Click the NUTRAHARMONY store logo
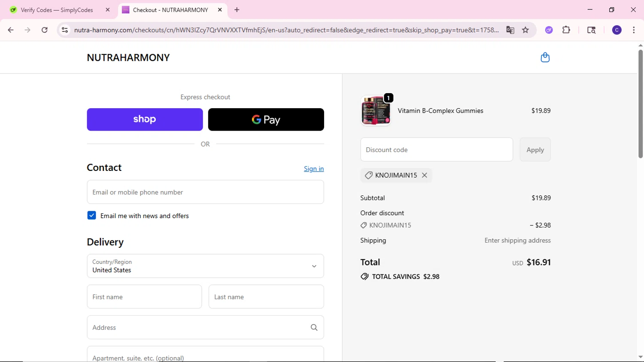Viewport: 644px width, 362px height. tap(128, 58)
